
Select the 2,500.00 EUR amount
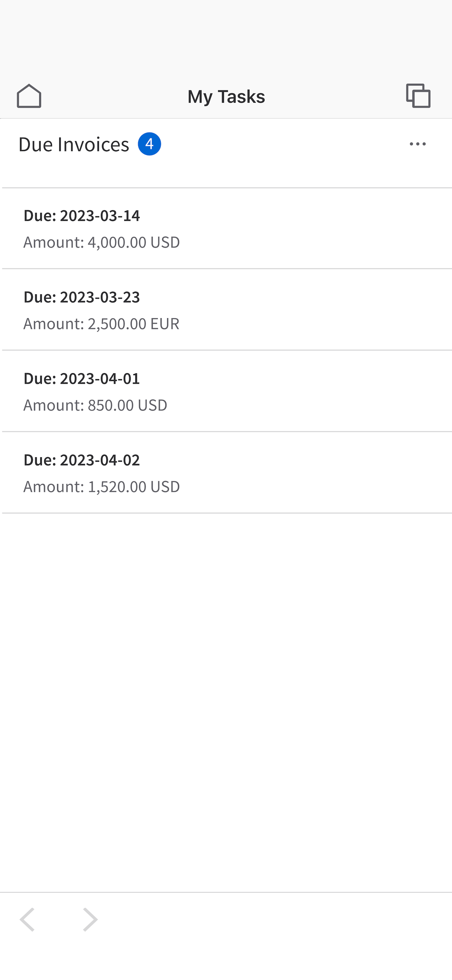[133, 324]
